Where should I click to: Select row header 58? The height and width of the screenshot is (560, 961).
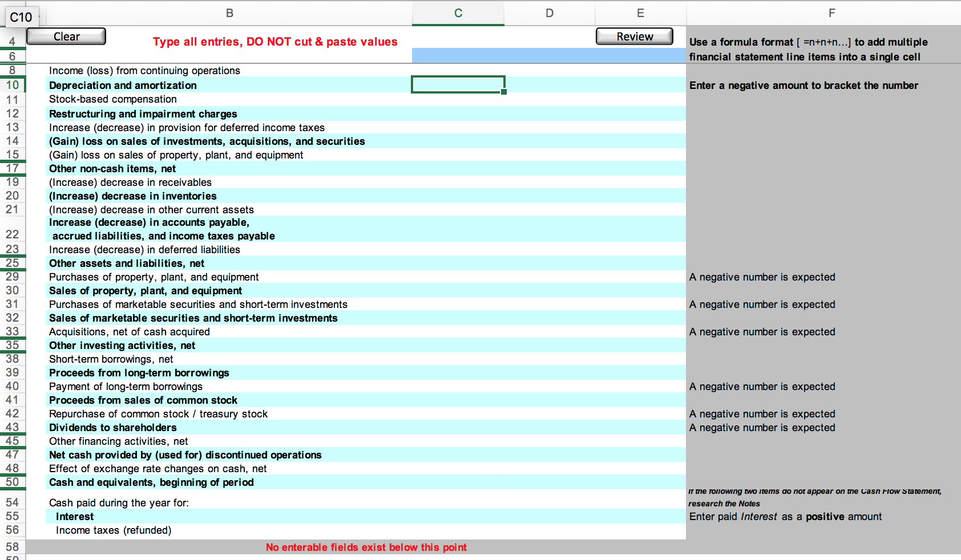pyautogui.click(x=13, y=546)
